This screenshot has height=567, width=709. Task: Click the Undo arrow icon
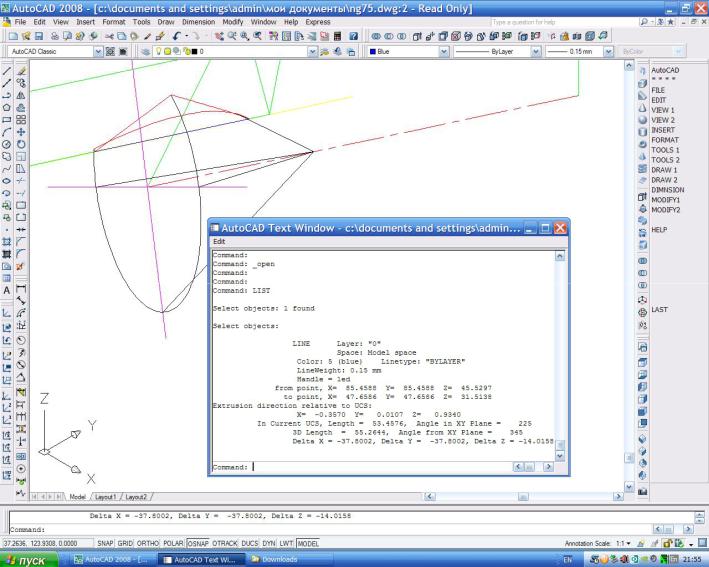coord(176,36)
